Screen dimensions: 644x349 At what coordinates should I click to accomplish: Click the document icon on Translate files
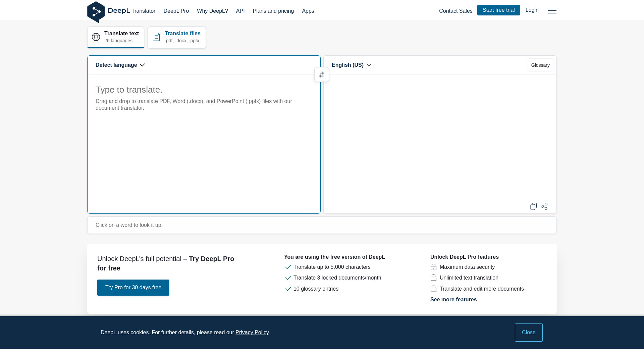(156, 37)
